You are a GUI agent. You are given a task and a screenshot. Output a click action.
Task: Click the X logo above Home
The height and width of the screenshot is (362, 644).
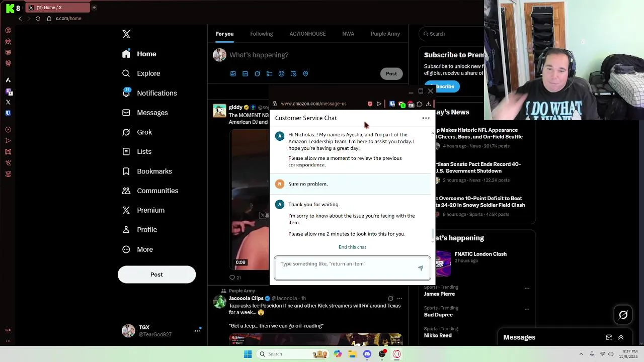coord(126,34)
